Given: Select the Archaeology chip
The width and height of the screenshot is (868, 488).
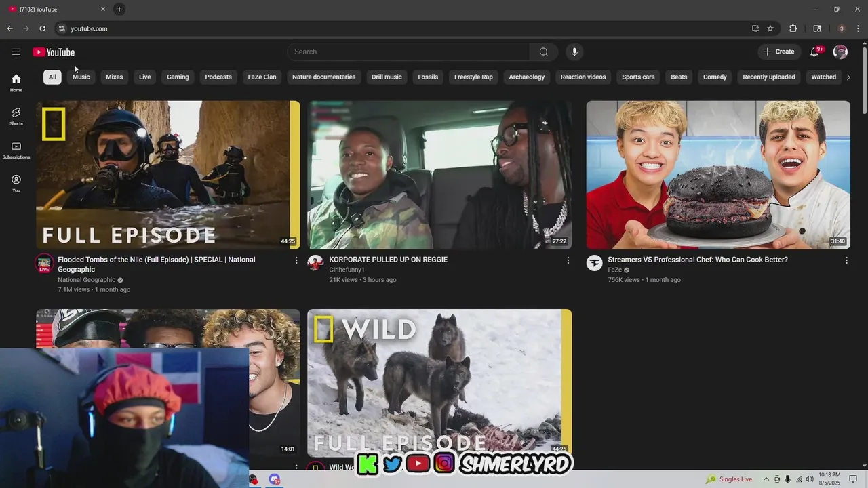Looking at the screenshot, I should (527, 77).
